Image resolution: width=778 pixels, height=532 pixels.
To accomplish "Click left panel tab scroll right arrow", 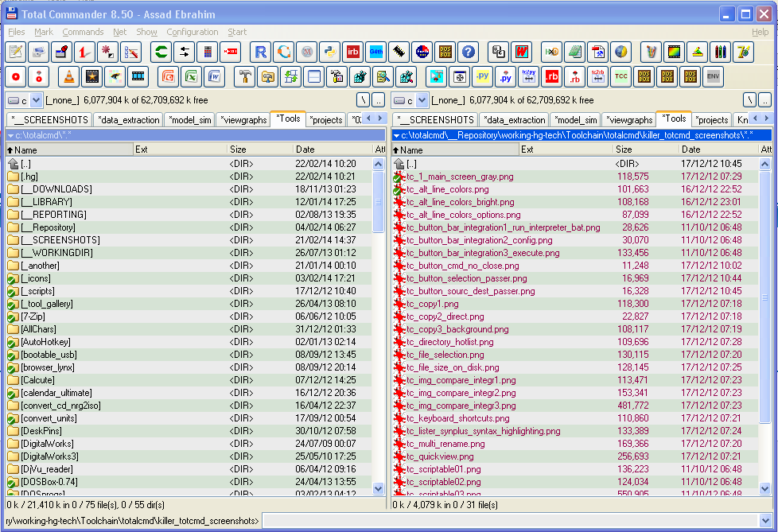I will click(x=380, y=118).
